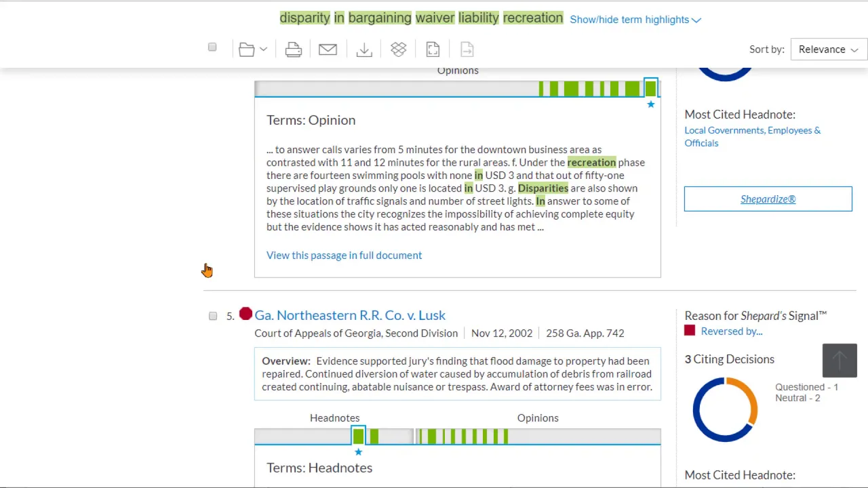Click 'bargaining' search term at top
The height and width of the screenshot is (488, 868).
380,18
